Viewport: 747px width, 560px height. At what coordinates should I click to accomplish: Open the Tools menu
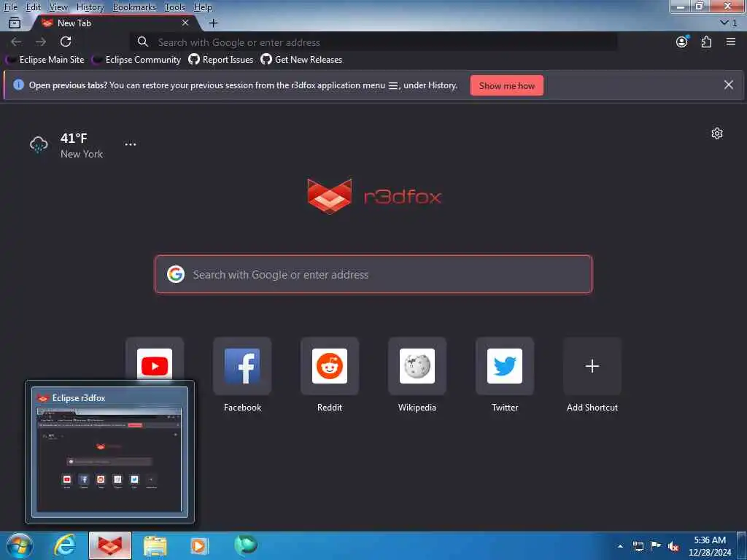coord(174,7)
